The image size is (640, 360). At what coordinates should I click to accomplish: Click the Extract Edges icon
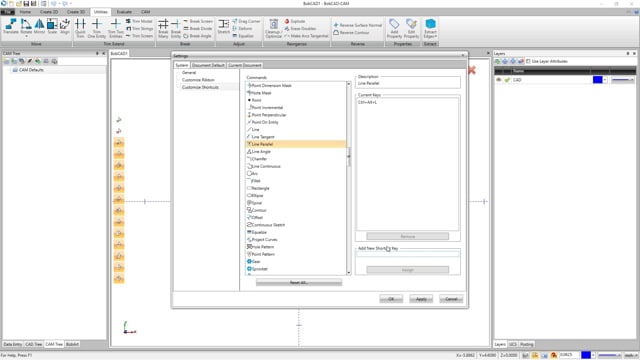[x=430, y=28]
